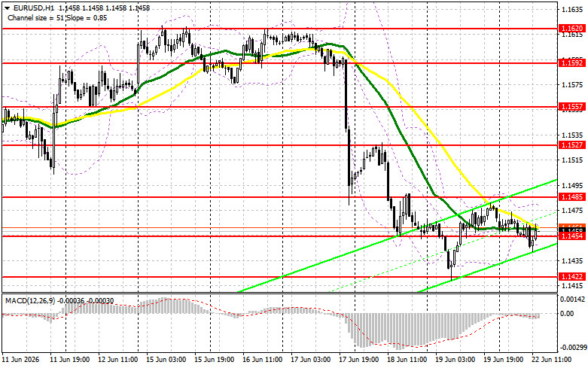Click the 1.1592 red price level label
The height and width of the screenshot is (368, 588).
click(572, 63)
